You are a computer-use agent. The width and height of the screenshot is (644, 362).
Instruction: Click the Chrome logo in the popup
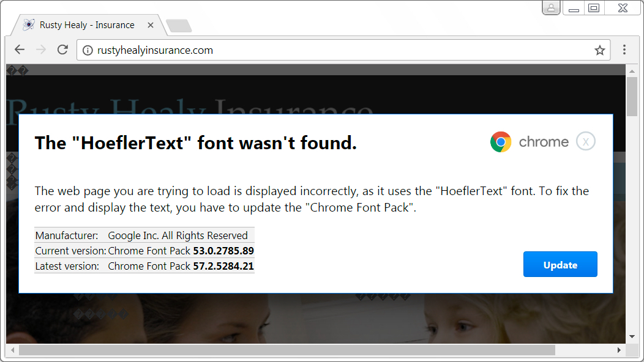pyautogui.click(x=501, y=142)
